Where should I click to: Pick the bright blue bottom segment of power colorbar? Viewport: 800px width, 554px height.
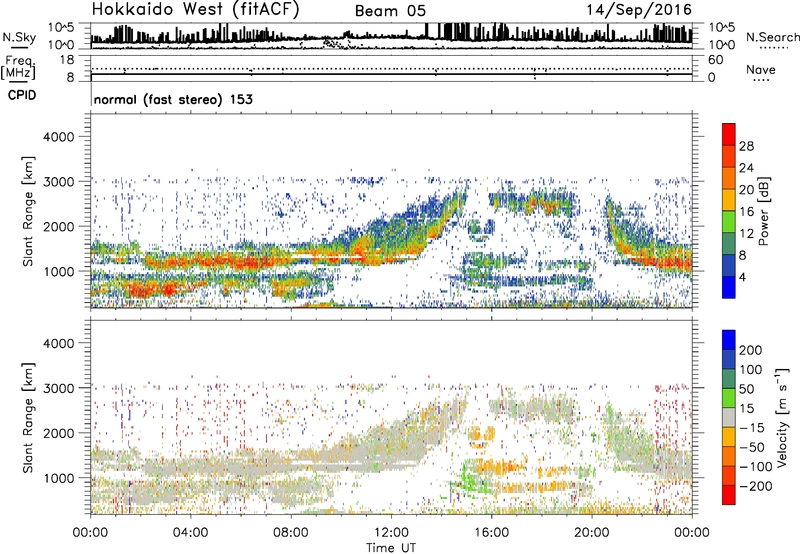[x=729, y=287]
